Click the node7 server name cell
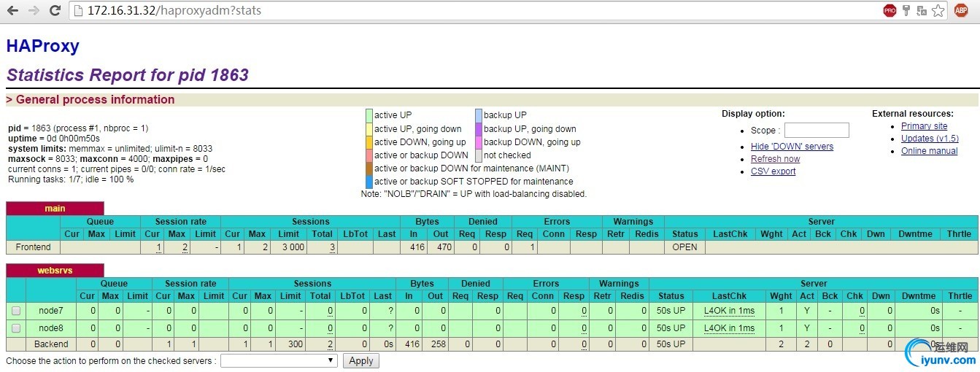The width and height of the screenshot is (980, 372). pyautogui.click(x=51, y=311)
